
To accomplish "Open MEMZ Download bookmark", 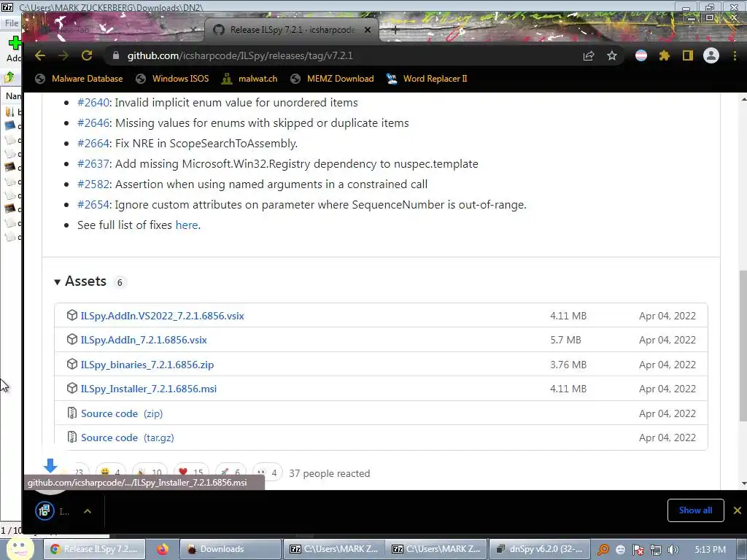I will pyautogui.click(x=332, y=79).
